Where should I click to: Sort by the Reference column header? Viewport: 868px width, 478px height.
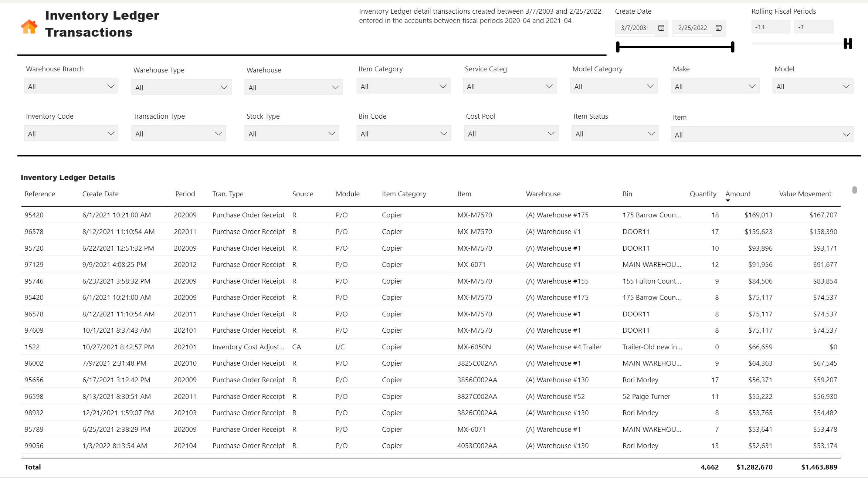pos(40,194)
